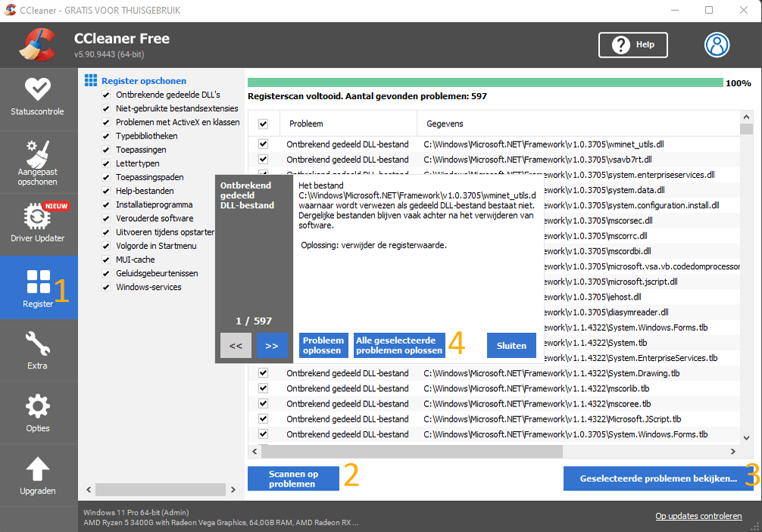
Task: Click Alle geselecteerde problemen oplossen
Action: click(399, 346)
